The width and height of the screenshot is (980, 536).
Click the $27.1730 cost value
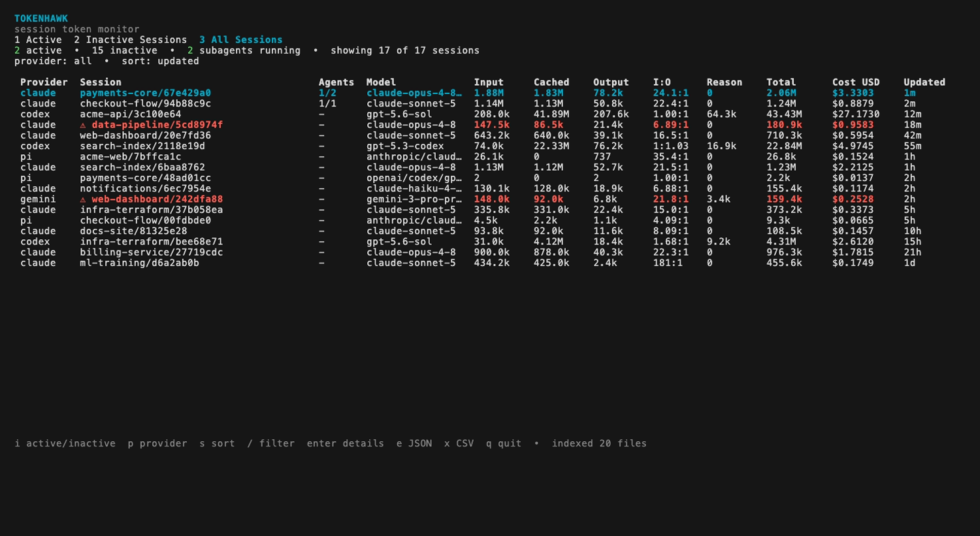(x=856, y=114)
